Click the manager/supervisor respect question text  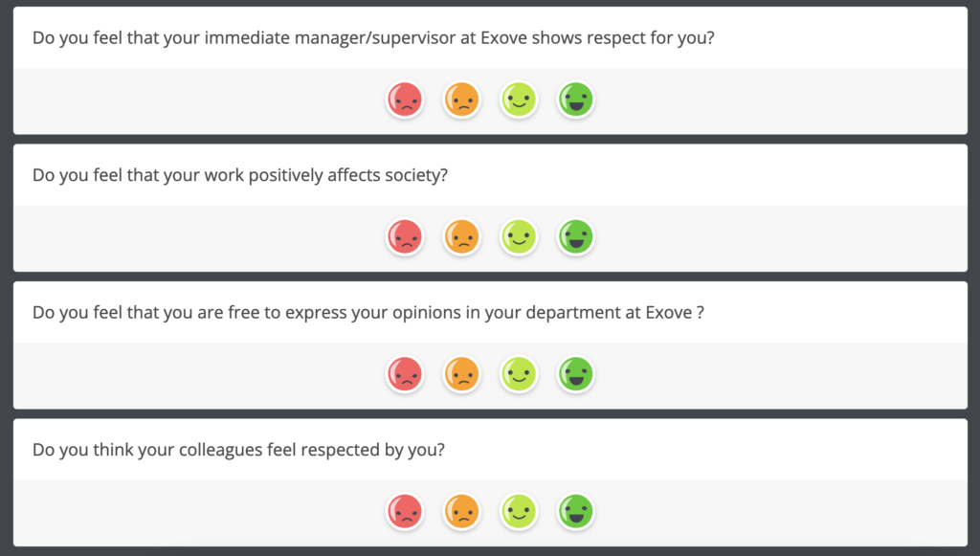pos(373,38)
